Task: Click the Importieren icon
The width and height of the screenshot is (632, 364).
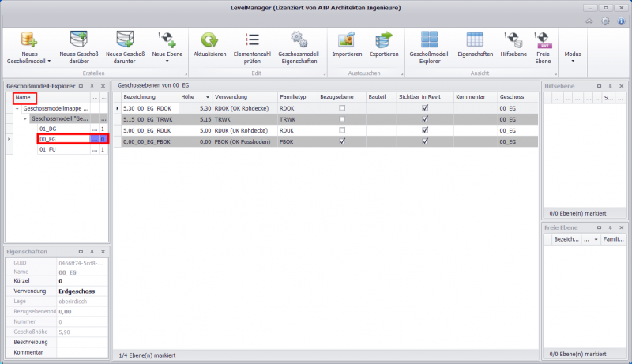Action: click(347, 39)
